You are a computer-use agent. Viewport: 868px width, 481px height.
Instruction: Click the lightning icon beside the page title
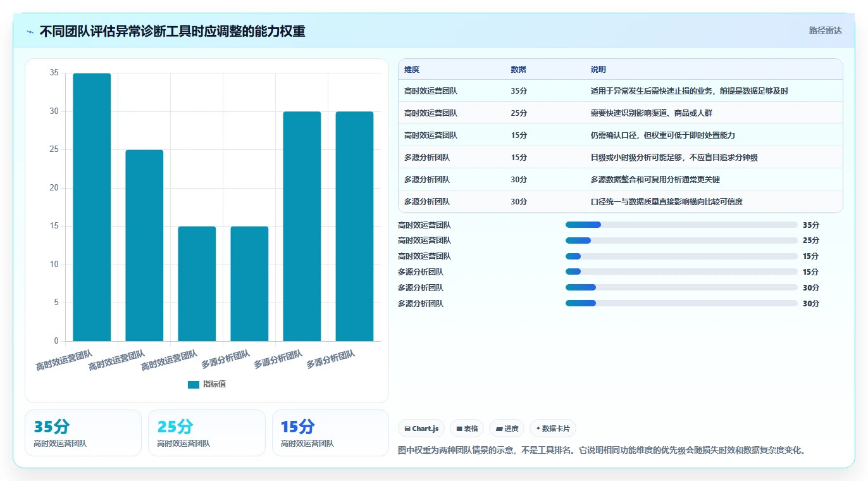pyautogui.click(x=30, y=32)
